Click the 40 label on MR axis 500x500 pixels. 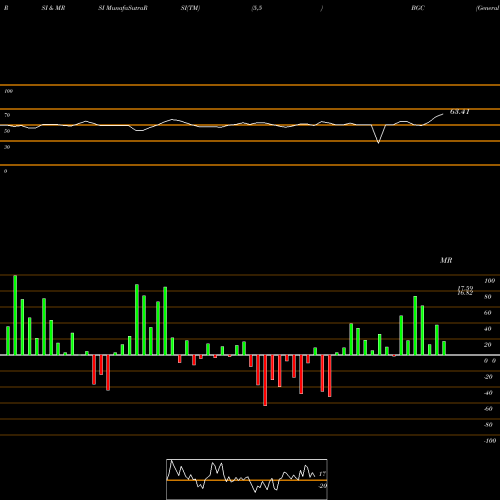click(488, 329)
